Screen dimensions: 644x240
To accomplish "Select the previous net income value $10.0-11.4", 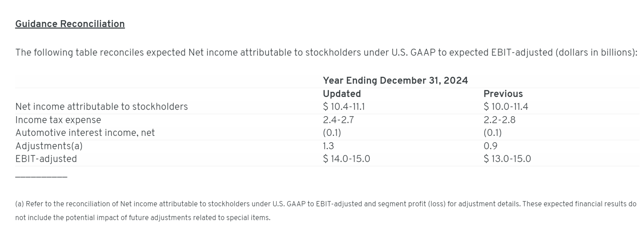I will coord(506,107).
